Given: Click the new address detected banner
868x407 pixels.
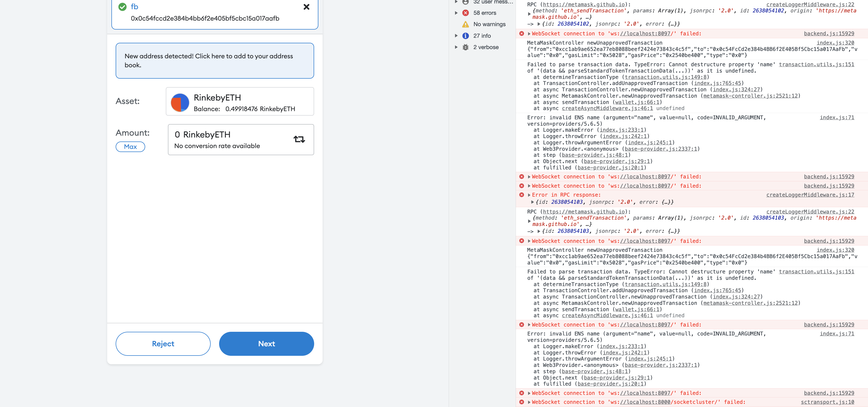Looking at the screenshot, I should [215, 61].
